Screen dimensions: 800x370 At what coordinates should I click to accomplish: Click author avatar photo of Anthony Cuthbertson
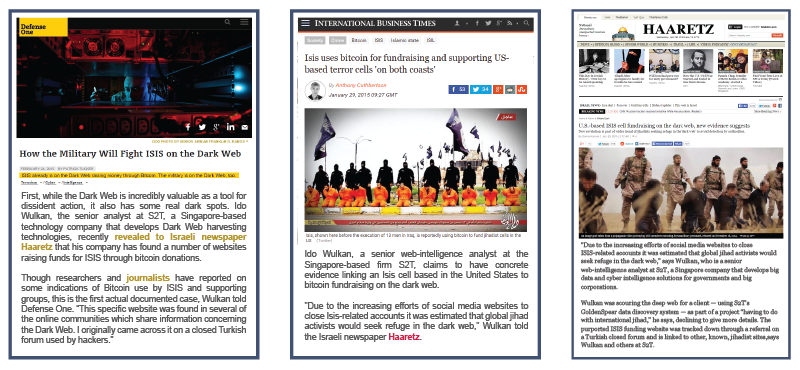[315, 90]
